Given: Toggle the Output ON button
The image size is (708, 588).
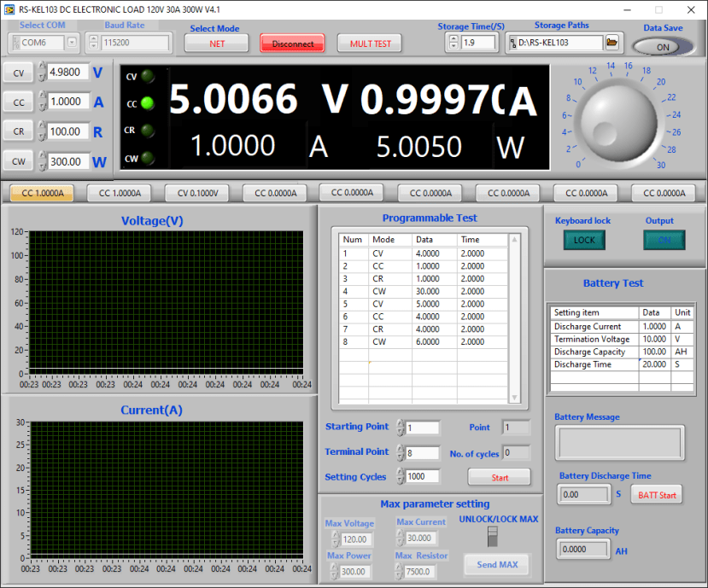Looking at the screenshot, I should (x=664, y=240).
